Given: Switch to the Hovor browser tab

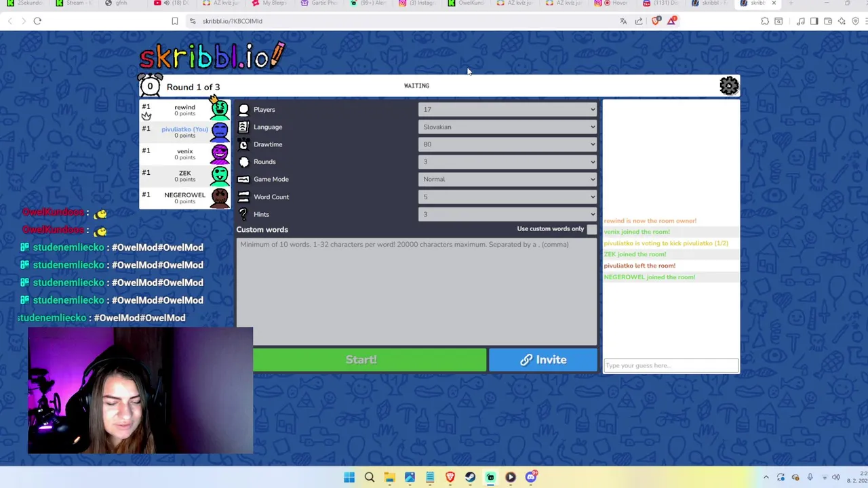Looking at the screenshot, I should tap(614, 3).
